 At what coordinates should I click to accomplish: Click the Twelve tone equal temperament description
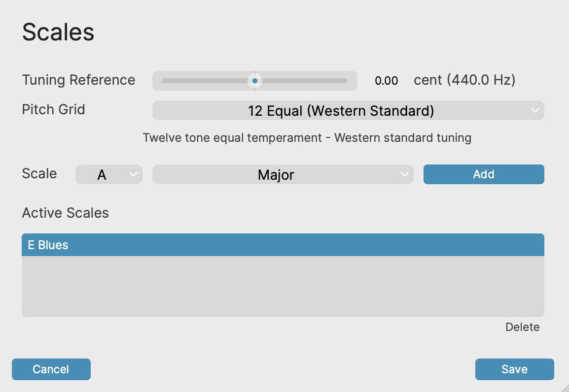[x=307, y=137]
